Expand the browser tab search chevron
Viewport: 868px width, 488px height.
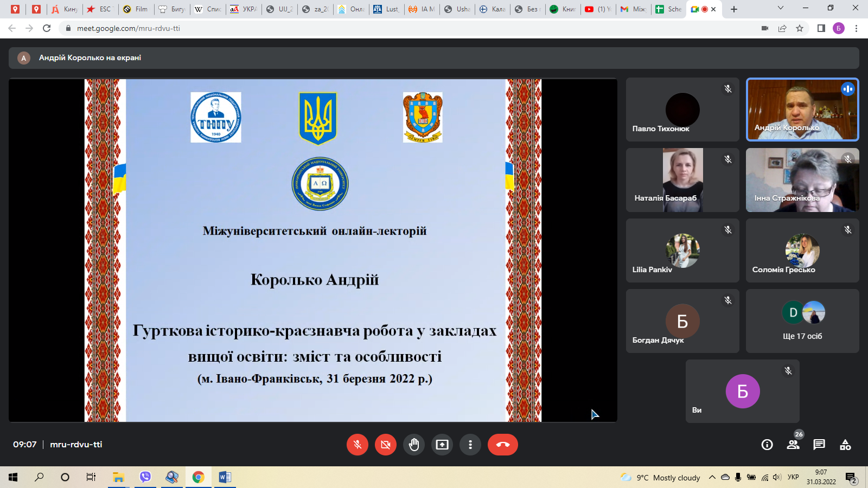click(780, 9)
